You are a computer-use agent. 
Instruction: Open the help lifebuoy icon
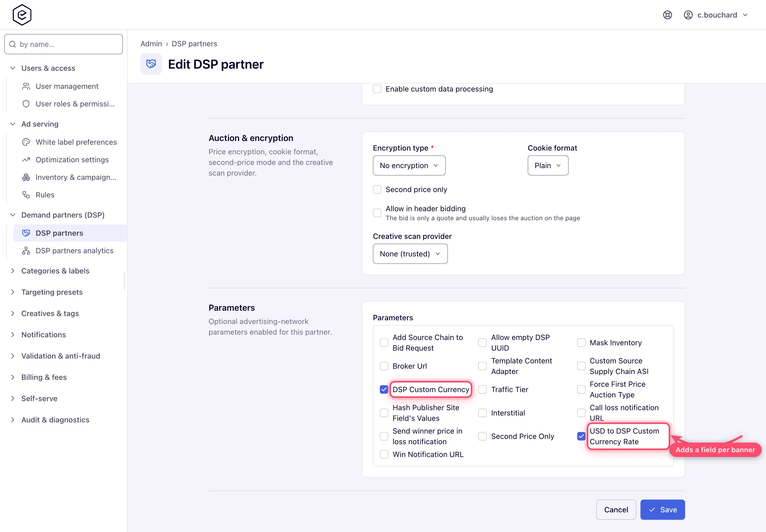667,15
